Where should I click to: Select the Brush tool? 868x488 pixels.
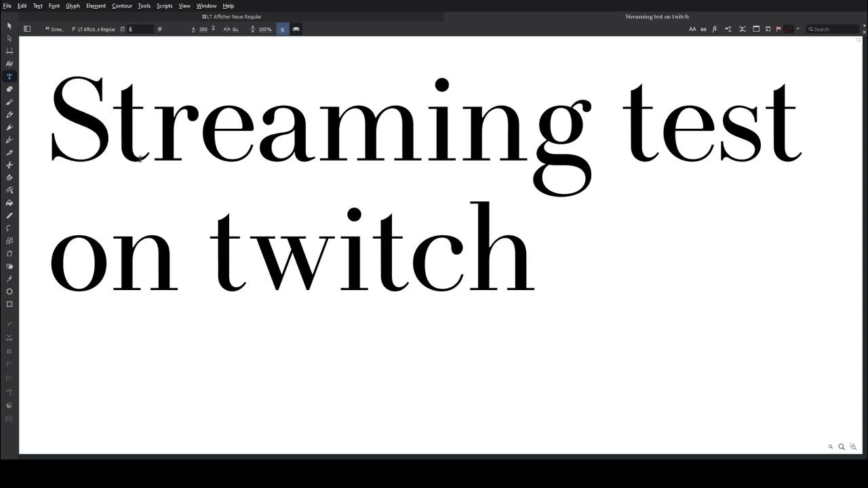click(x=9, y=102)
